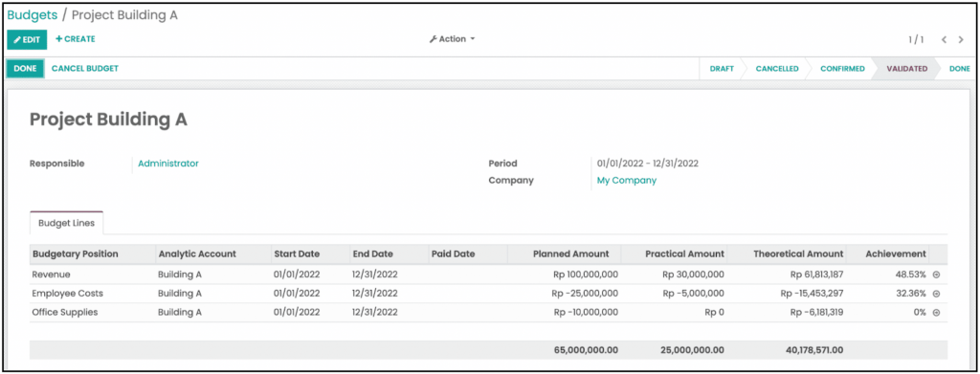
Task: Click the period 01/01/2022 - 12/31/2022
Action: tap(648, 164)
